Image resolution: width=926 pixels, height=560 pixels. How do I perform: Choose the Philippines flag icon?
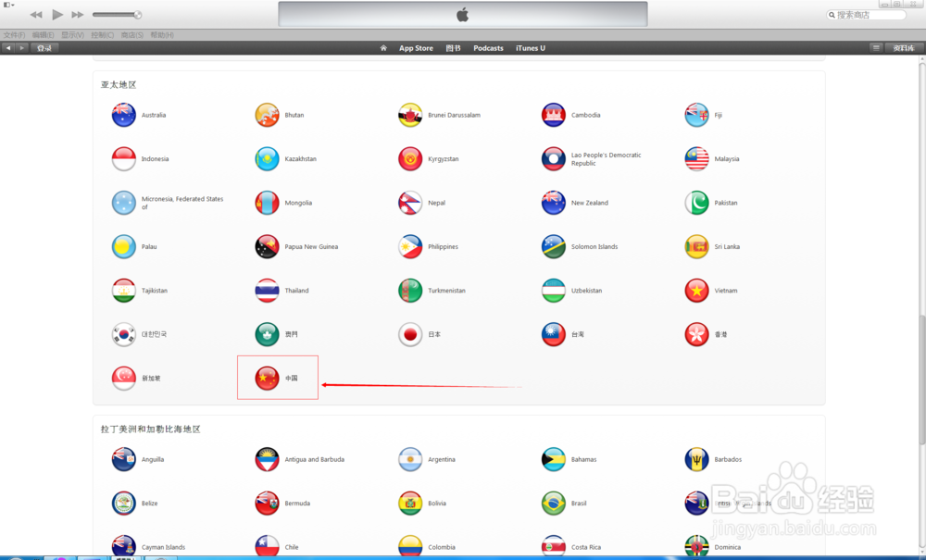coord(410,246)
